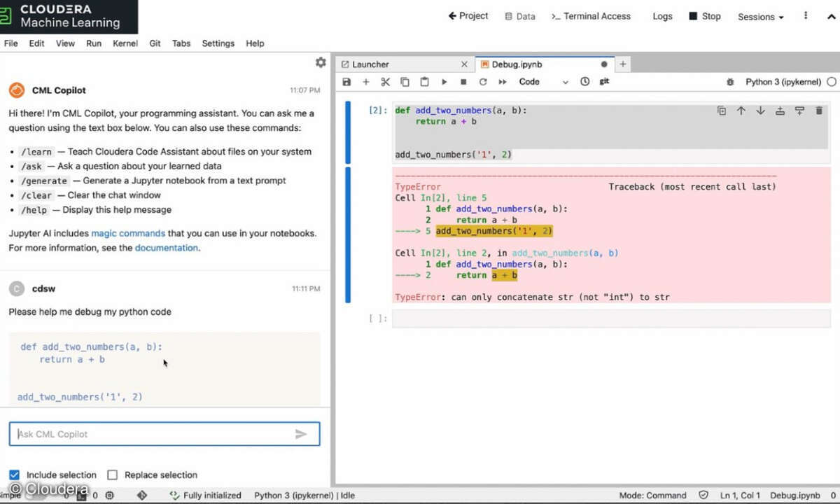
Task: Save the notebook with the save icon
Action: click(x=346, y=82)
